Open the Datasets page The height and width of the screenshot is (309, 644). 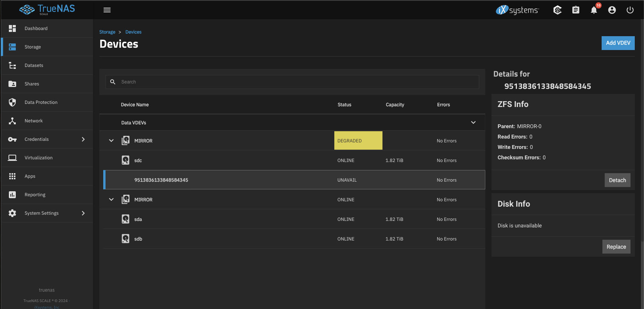tap(34, 65)
